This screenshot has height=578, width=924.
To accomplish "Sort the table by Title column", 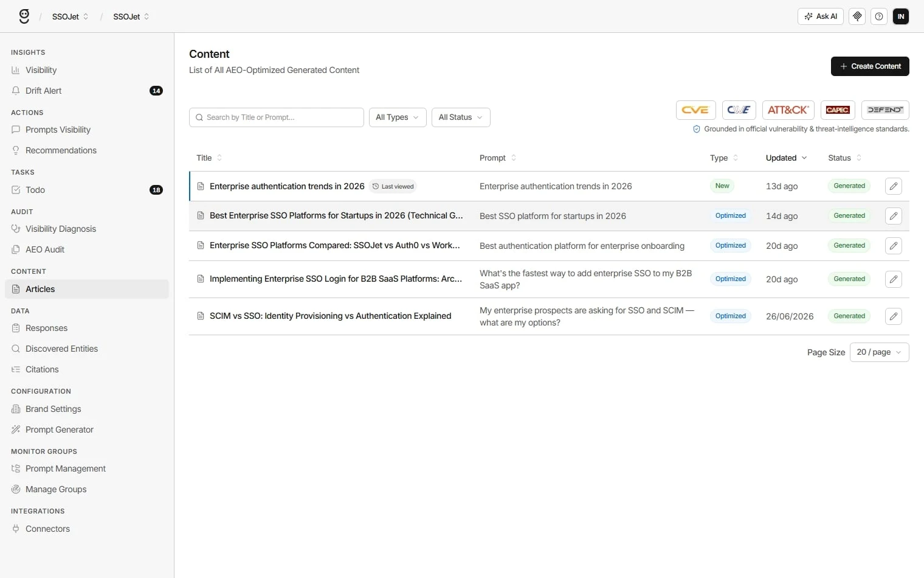I will click(x=209, y=158).
